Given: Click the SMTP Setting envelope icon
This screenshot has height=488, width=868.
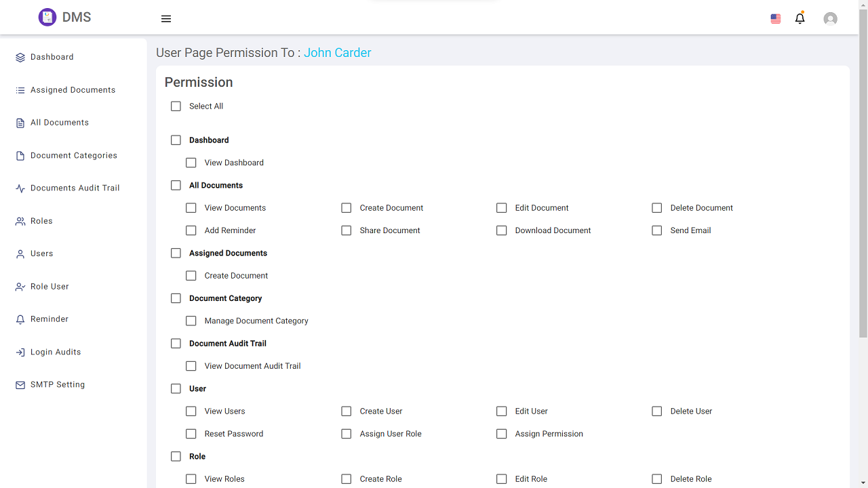Looking at the screenshot, I should pos(20,385).
